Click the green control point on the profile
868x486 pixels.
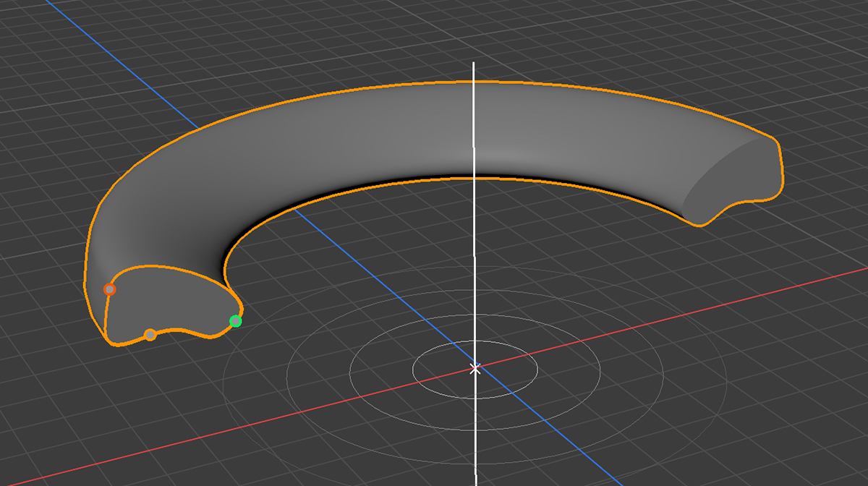[235, 321]
